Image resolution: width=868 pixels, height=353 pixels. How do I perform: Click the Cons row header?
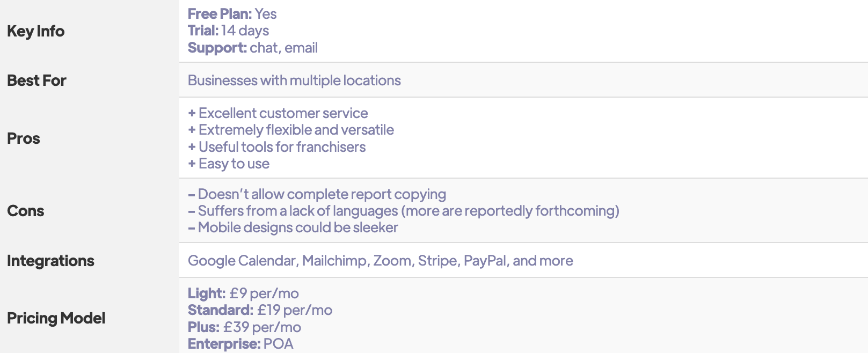tap(26, 211)
